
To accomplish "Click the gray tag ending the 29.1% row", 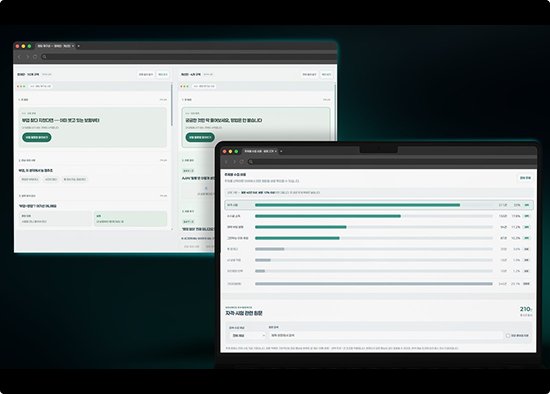I will 526,283.
